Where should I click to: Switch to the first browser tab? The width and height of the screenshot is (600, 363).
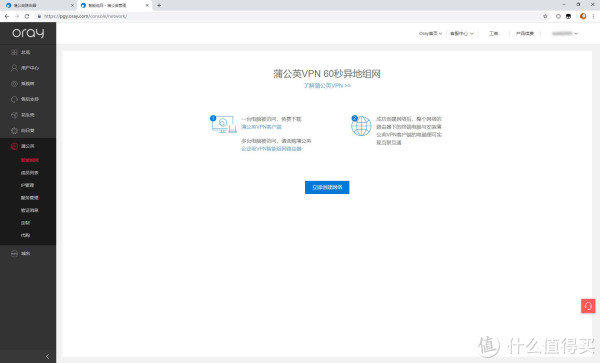pyautogui.click(x=38, y=5)
